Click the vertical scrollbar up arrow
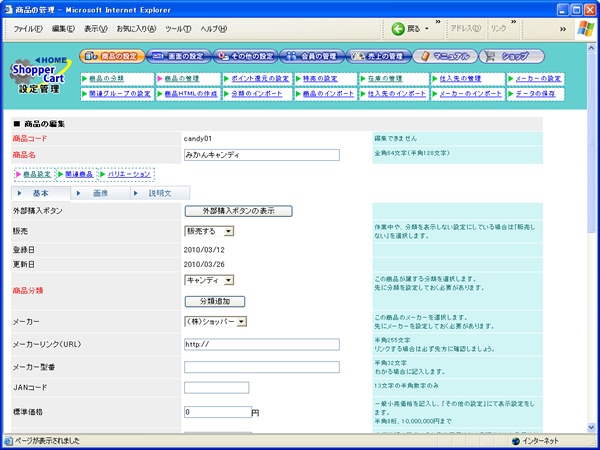Image resolution: width=600 pixels, height=450 pixels. click(x=592, y=47)
